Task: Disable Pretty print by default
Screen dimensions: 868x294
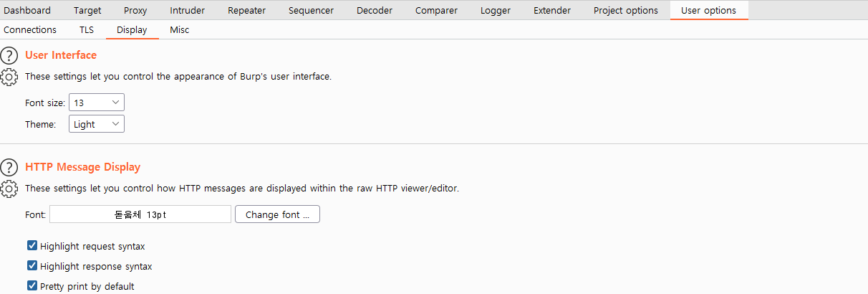Action: pyautogui.click(x=32, y=286)
